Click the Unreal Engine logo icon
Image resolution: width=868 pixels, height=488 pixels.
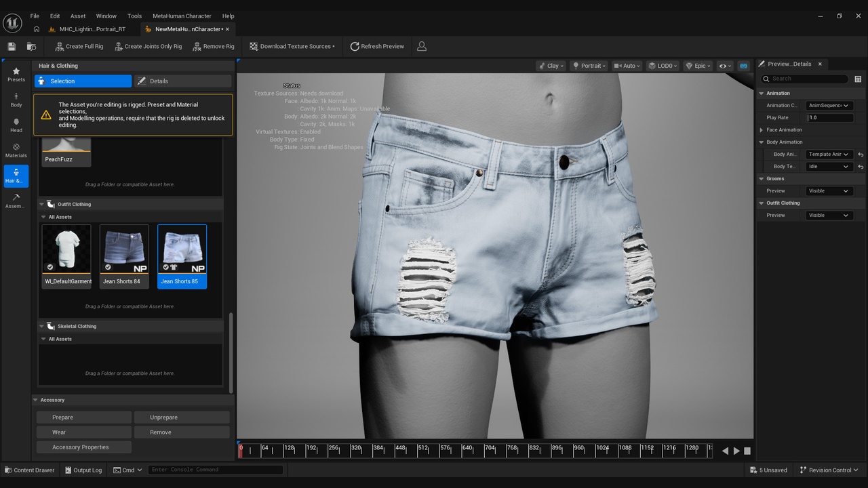click(x=12, y=22)
